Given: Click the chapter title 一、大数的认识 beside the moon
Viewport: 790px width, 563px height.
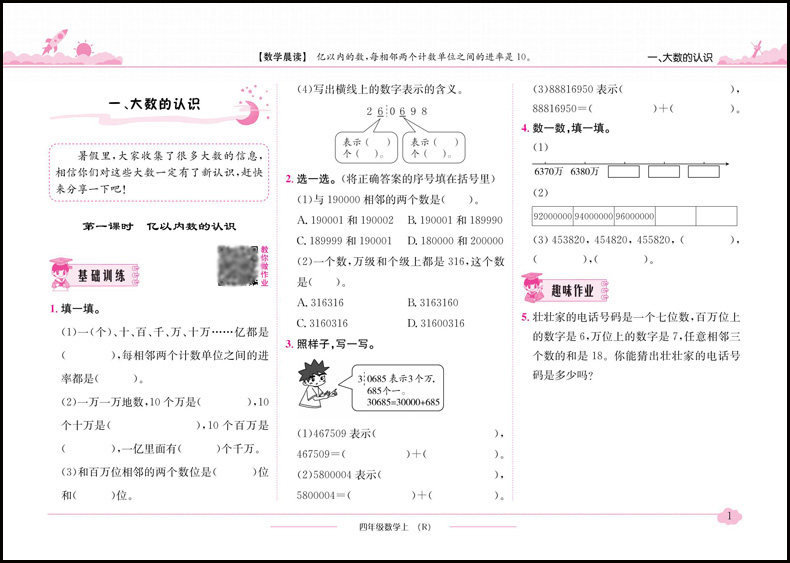Looking at the screenshot, I should coord(154,105).
